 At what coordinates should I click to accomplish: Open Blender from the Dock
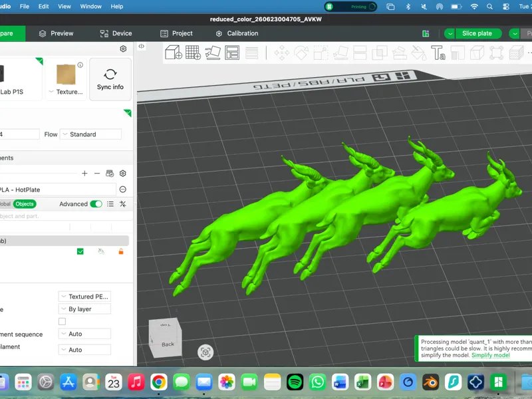click(x=430, y=382)
